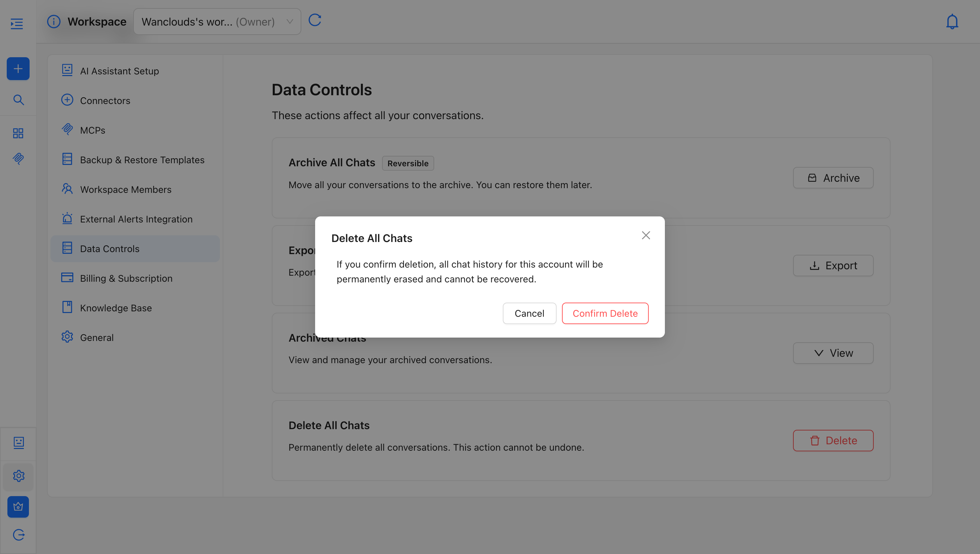Click the settings gear in left rail
980x554 pixels.
[18, 476]
